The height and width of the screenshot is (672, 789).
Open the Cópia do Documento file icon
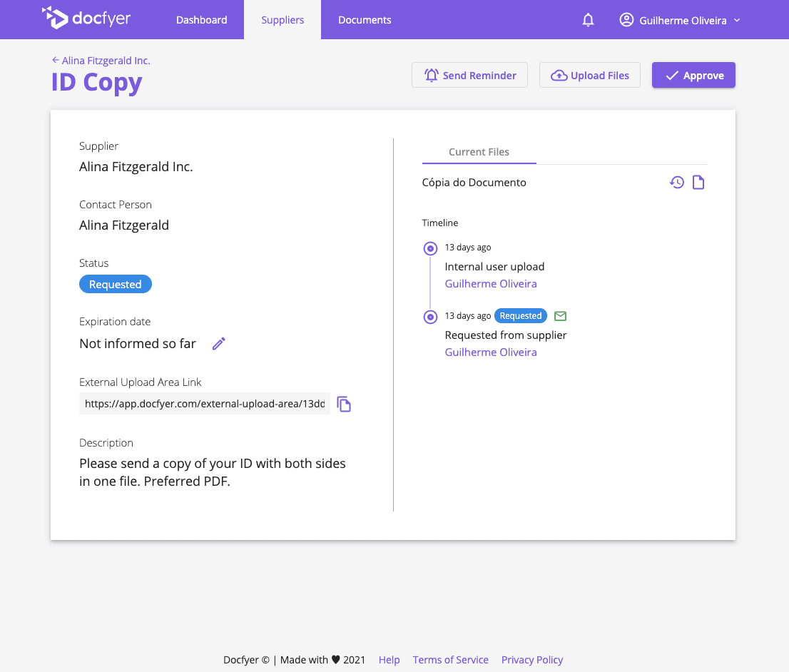(698, 183)
